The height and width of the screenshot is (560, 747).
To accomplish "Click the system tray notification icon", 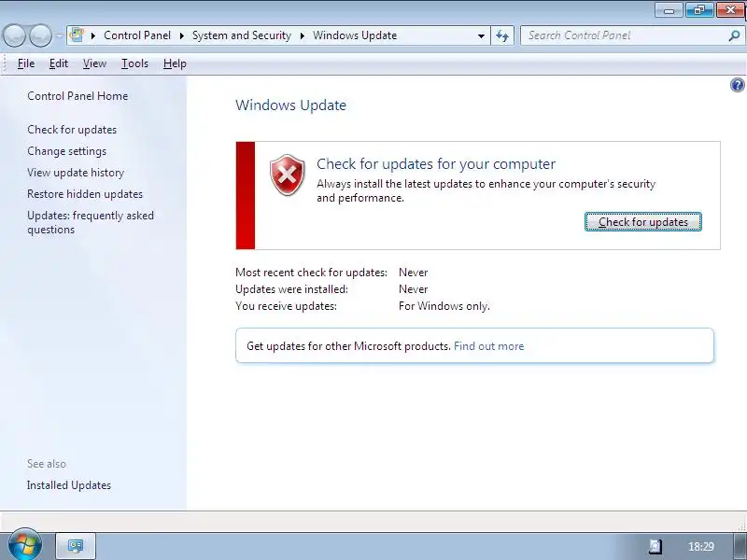I will tap(655, 546).
